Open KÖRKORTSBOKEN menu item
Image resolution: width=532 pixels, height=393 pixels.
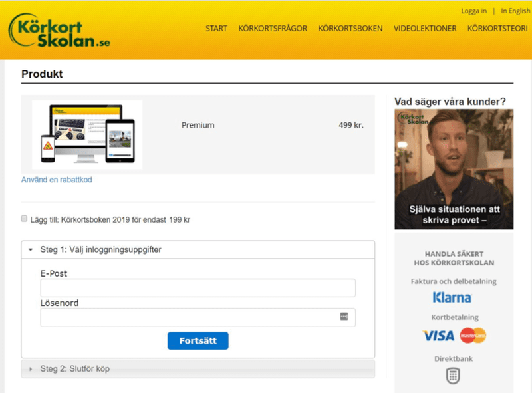350,29
